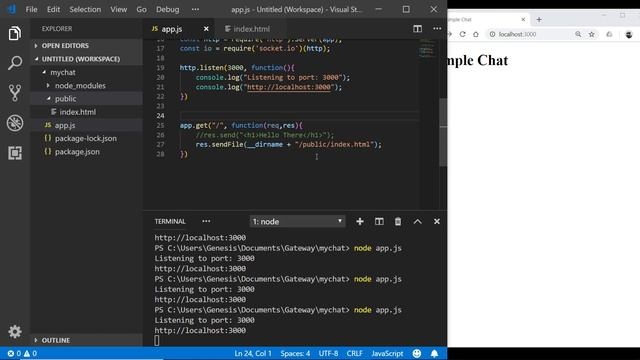
Task: Go to the browser home page
Action: pyautogui.click(x=476, y=34)
